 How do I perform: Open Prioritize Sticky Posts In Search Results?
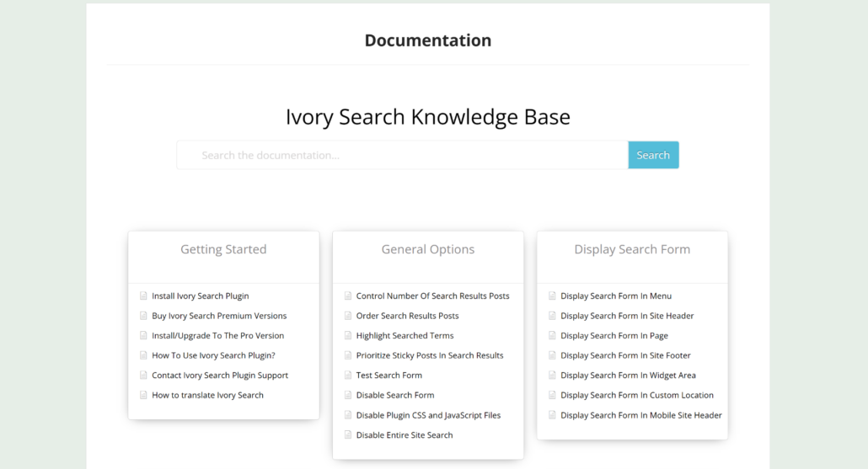point(430,355)
